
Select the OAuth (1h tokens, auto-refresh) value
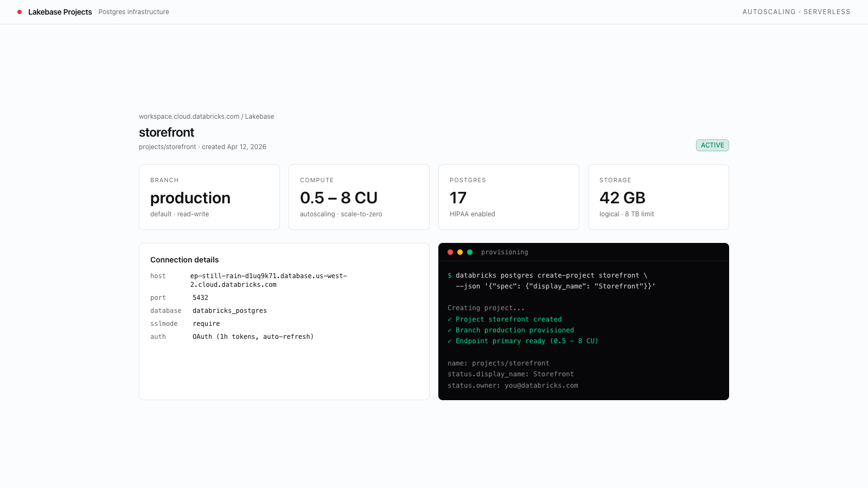coord(253,337)
